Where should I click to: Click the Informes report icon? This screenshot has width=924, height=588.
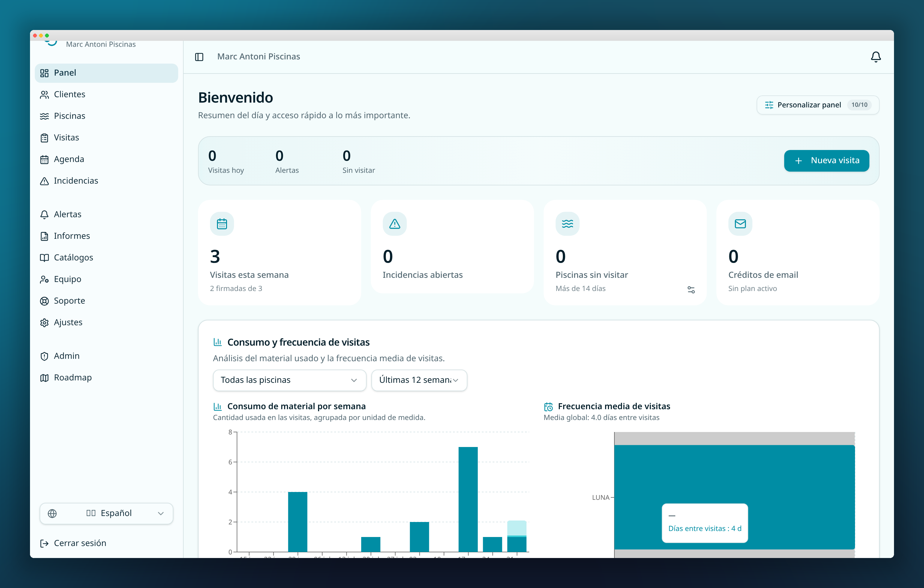(x=44, y=236)
